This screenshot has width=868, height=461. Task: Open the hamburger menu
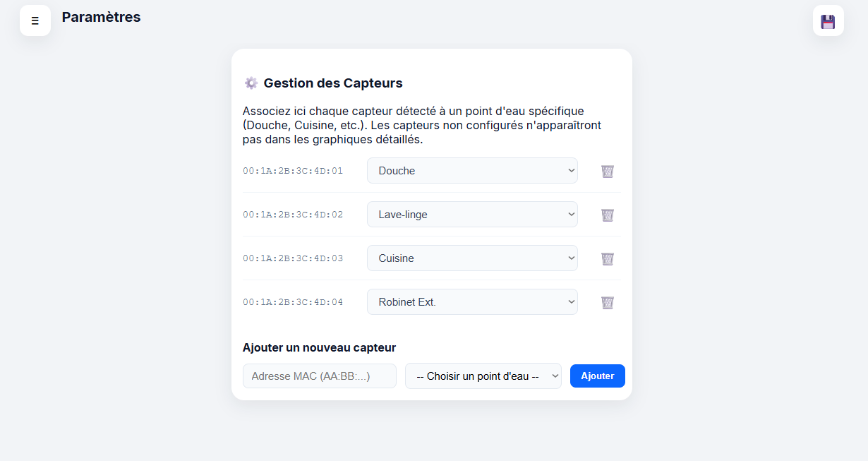click(x=35, y=20)
